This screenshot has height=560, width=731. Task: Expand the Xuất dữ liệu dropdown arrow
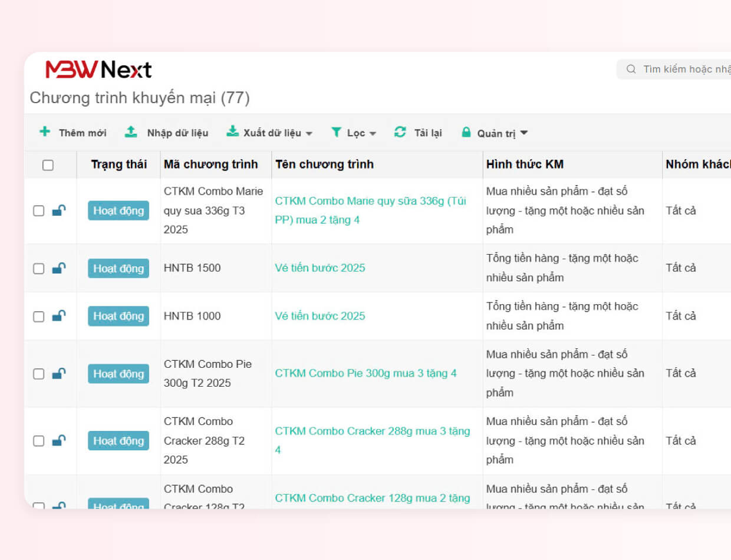click(309, 133)
